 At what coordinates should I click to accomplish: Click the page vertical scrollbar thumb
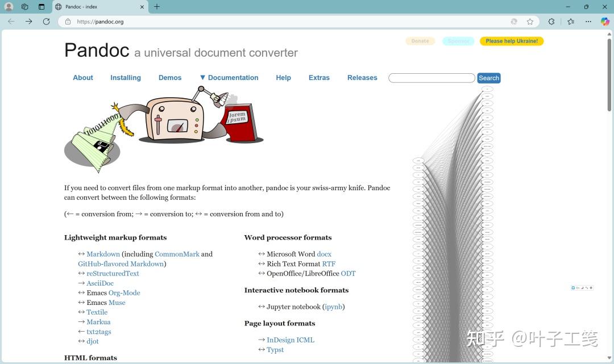point(609,74)
